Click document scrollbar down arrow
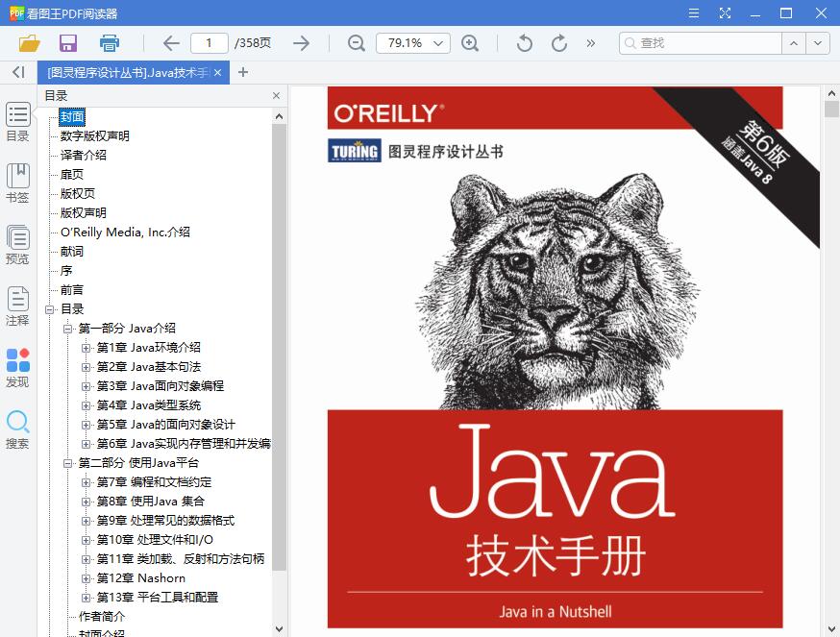Viewport: 840px width, 637px height. (831, 629)
